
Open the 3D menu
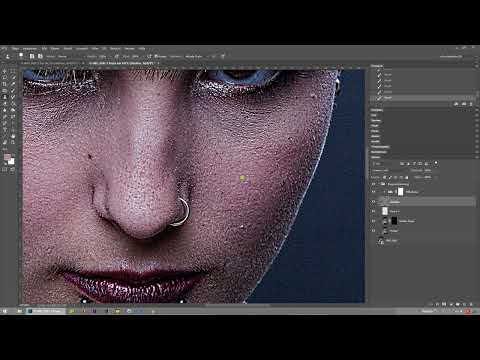click(104, 49)
